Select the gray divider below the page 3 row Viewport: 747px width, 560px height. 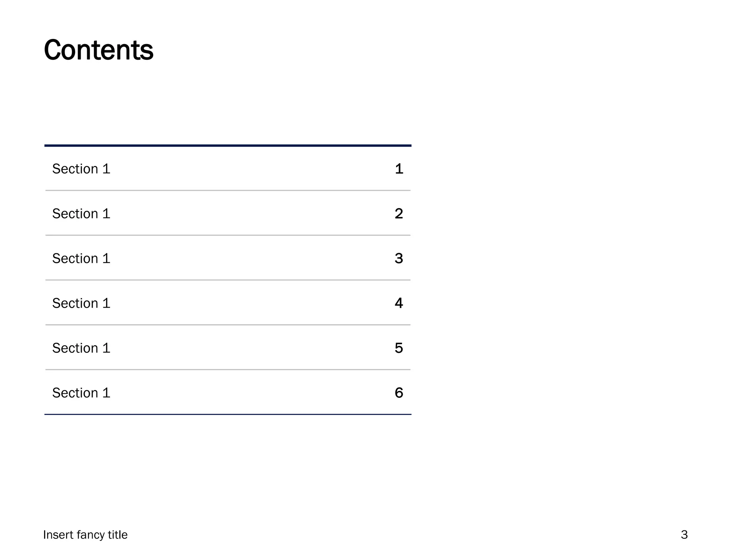point(228,280)
